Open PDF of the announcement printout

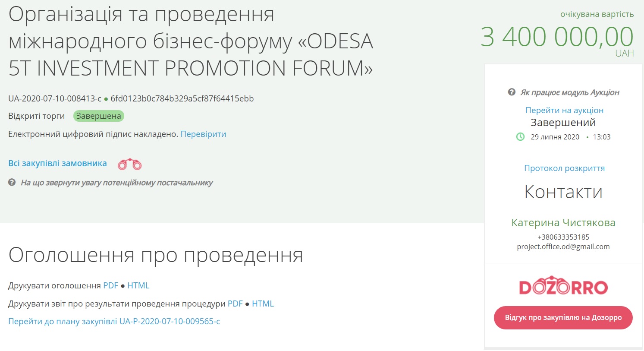click(110, 285)
